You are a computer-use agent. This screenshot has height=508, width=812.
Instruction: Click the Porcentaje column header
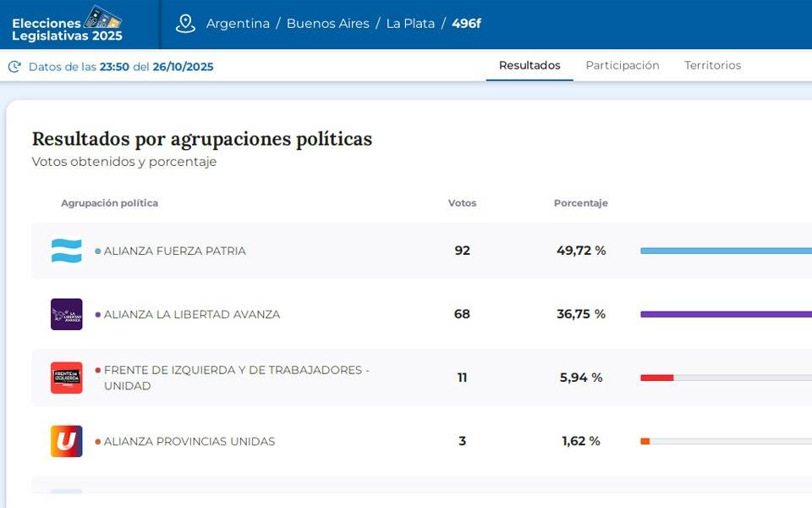[580, 203]
